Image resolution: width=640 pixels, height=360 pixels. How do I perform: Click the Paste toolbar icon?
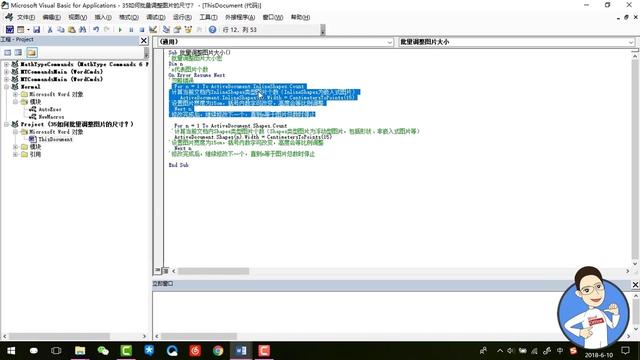pyautogui.click(x=71, y=29)
